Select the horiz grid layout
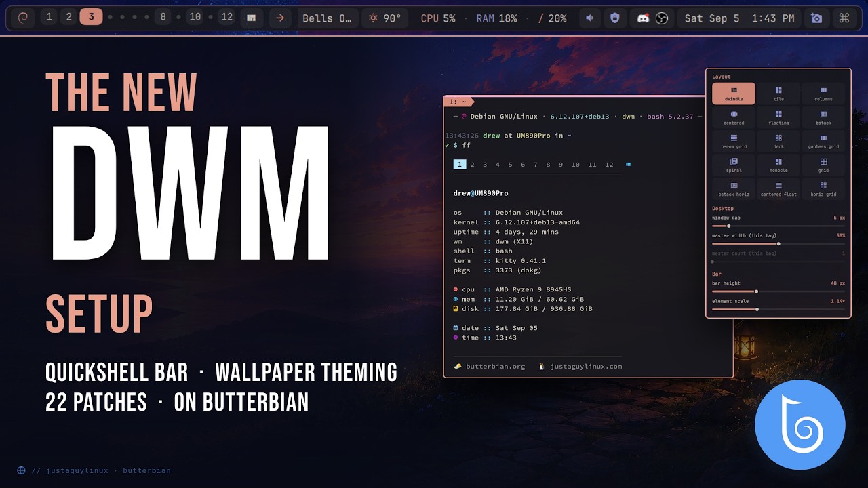The image size is (868, 488). (823, 188)
